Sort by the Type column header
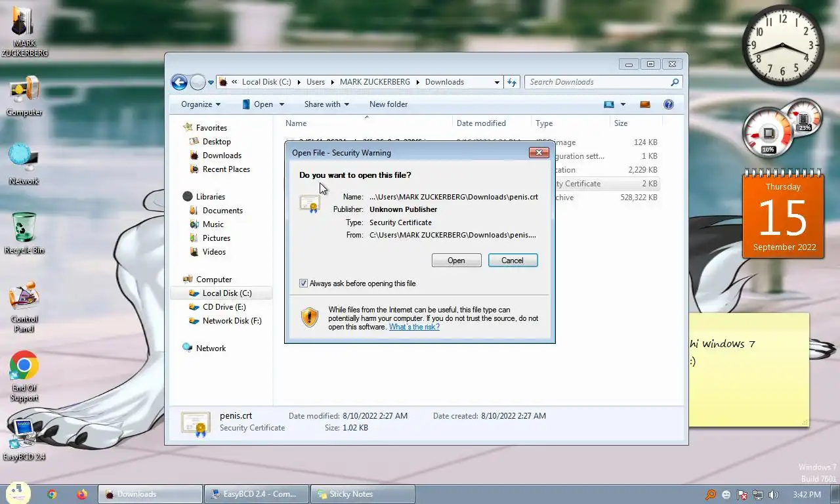 570,123
